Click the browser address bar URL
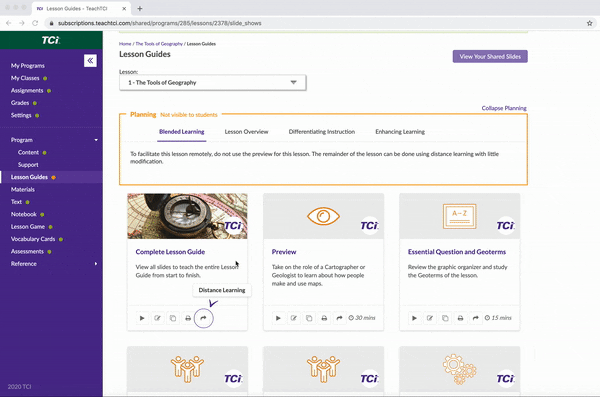 click(160, 23)
